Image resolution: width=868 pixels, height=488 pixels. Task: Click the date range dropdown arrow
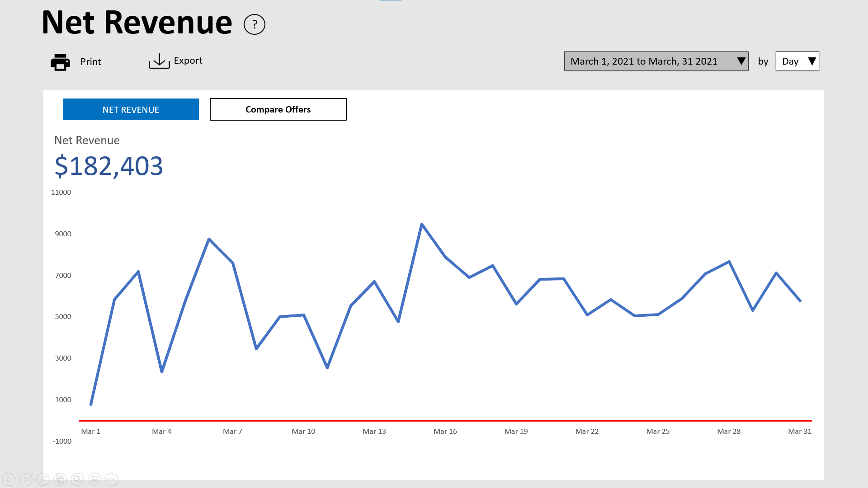pyautogui.click(x=741, y=61)
